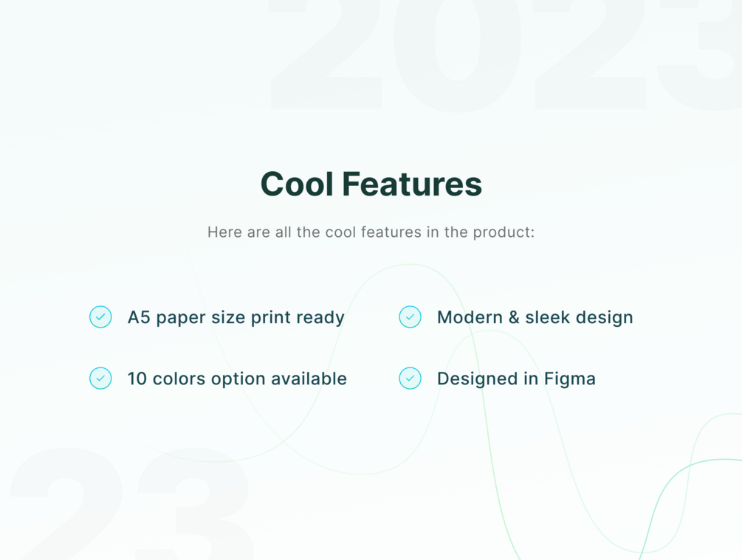Click the word "Cool" in the heading

(x=297, y=184)
